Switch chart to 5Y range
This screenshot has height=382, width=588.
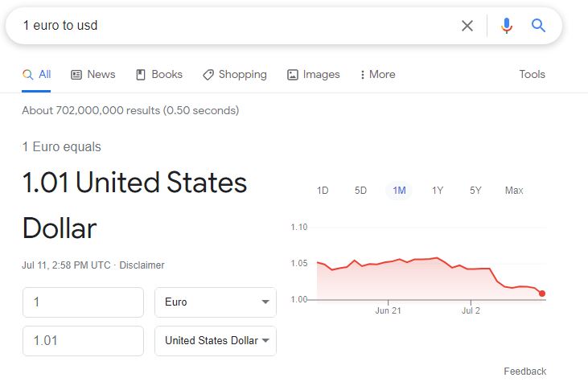tap(475, 191)
